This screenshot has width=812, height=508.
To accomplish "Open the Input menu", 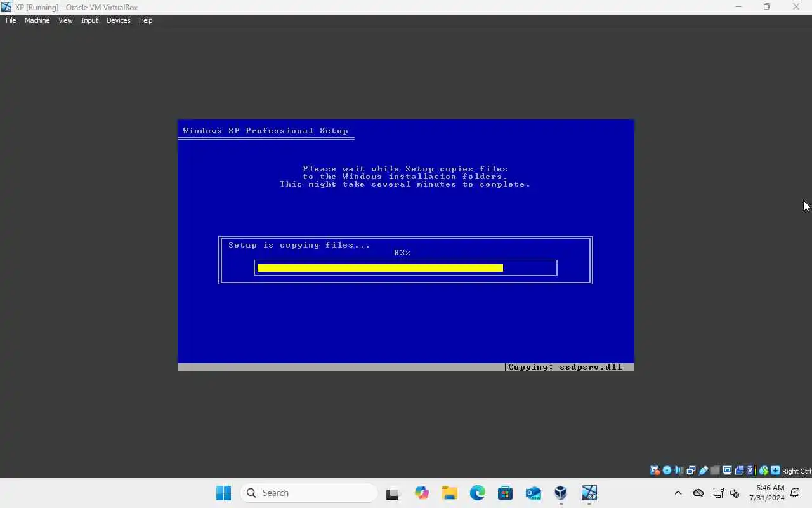I will click(89, 20).
